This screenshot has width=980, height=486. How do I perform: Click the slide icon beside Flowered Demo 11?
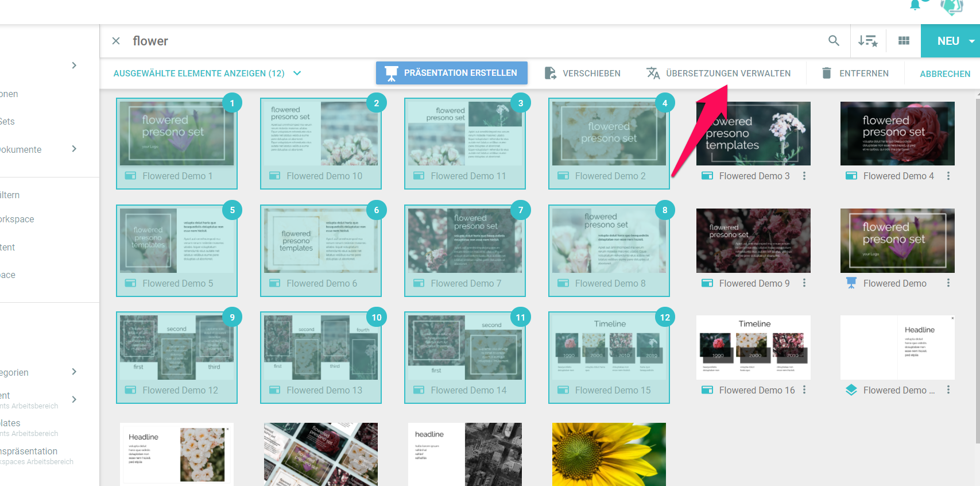(419, 176)
